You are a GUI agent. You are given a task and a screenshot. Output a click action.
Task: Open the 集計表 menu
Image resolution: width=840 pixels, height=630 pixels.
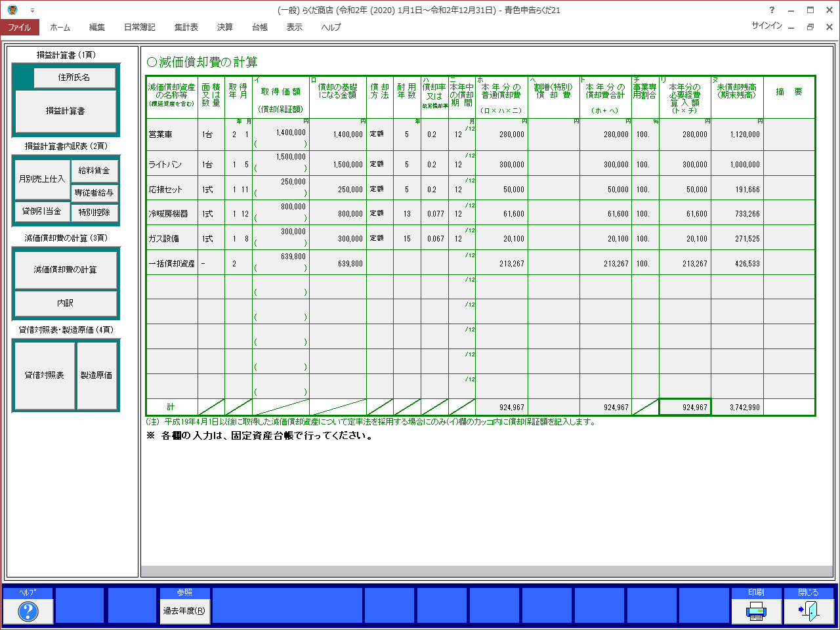pyautogui.click(x=186, y=27)
